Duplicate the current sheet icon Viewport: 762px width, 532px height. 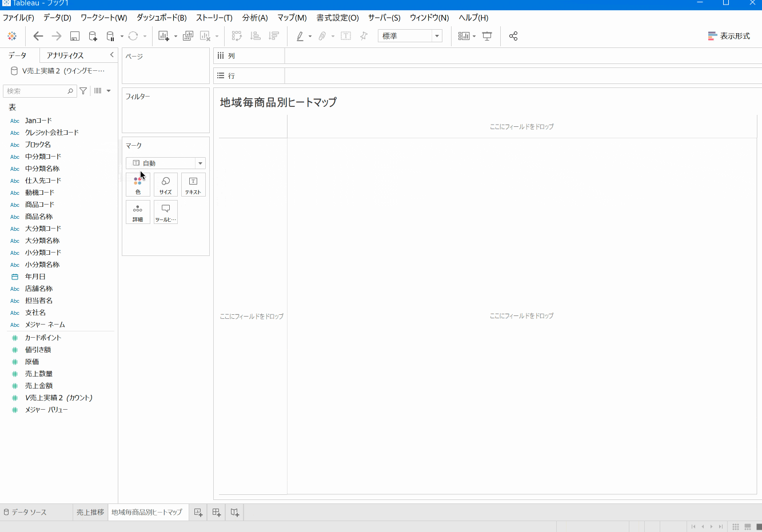tap(188, 36)
